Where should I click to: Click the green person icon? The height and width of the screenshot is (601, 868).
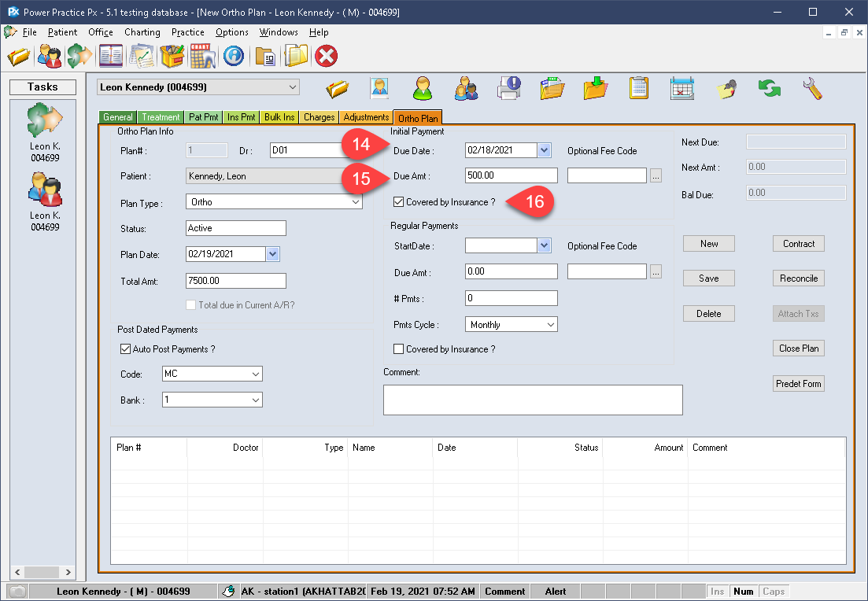pos(423,89)
